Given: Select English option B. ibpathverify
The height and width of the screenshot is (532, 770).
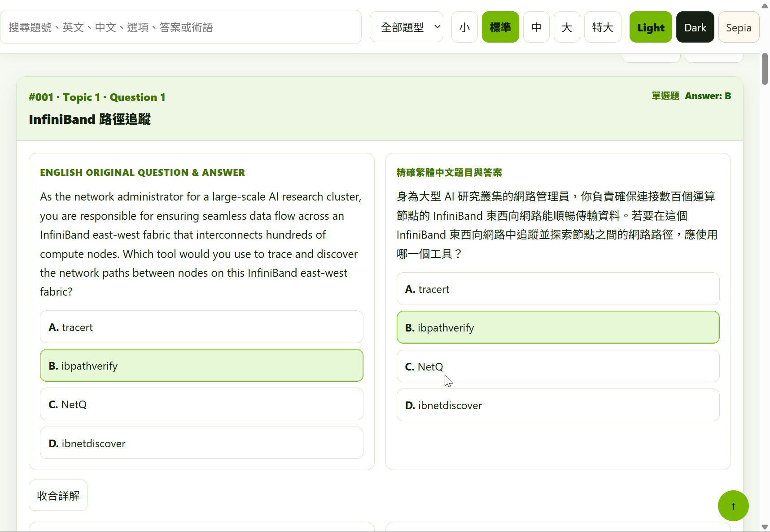Looking at the screenshot, I should coord(201,366).
